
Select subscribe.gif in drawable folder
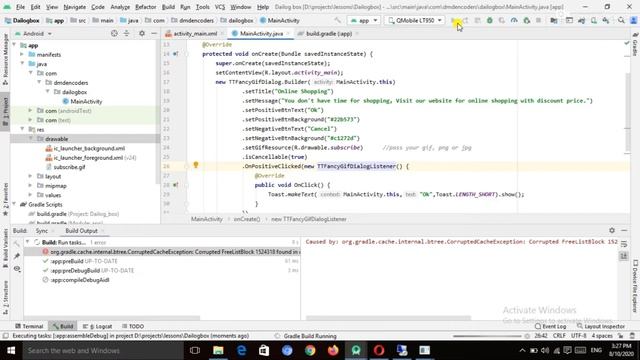(69, 167)
